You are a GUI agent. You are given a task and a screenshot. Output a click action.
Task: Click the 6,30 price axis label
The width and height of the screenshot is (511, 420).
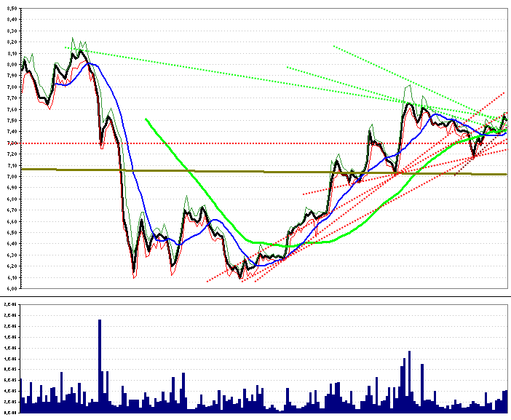point(12,255)
